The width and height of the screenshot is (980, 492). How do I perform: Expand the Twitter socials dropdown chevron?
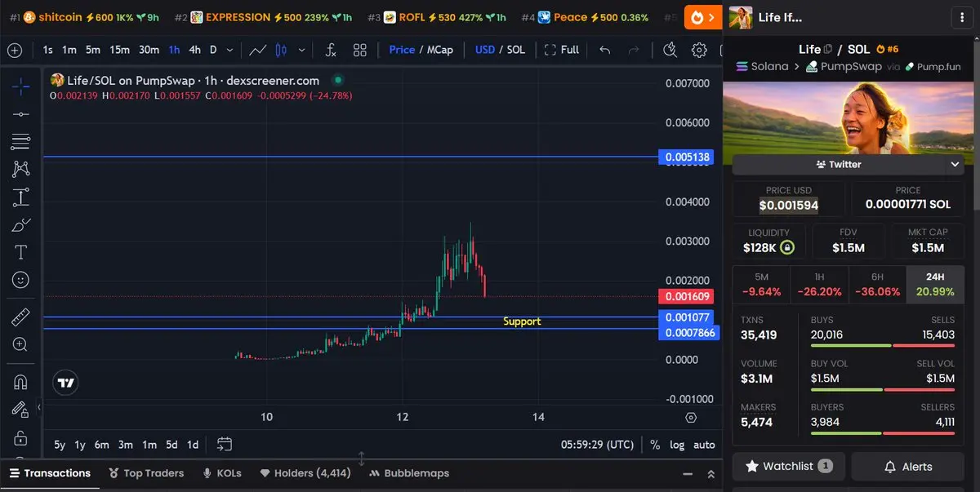click(x=955, y=164)
